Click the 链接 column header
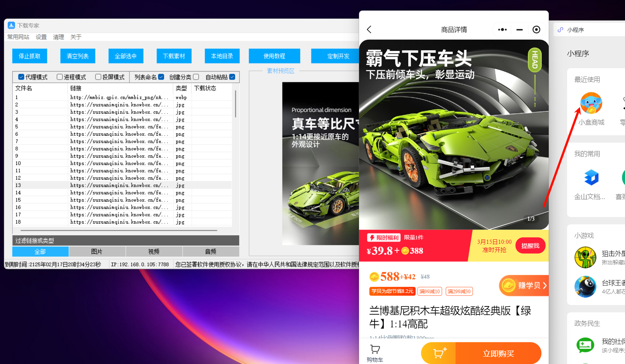Image resolution: width=625 pixels, height=364 pixels. point(120,88)
